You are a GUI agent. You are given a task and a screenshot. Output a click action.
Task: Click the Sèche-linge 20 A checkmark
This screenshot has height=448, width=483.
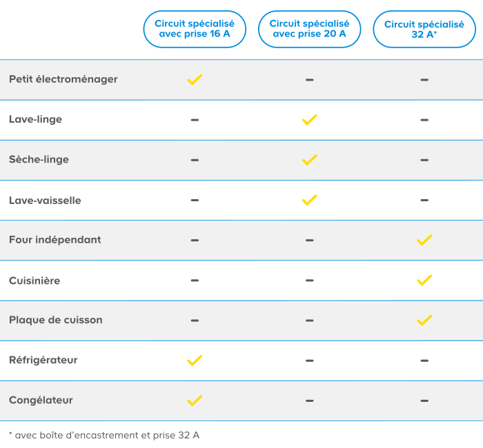coord(310,160)
